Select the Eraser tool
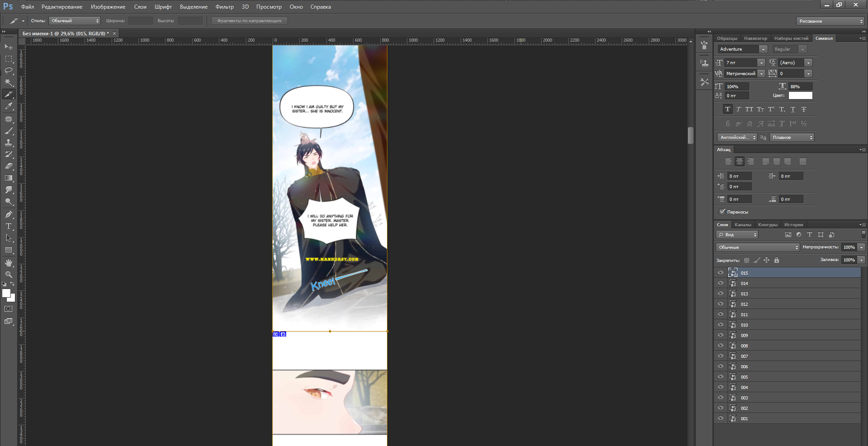Image resolution: width=868 pixels, height=446 pixels. point(9,166)
